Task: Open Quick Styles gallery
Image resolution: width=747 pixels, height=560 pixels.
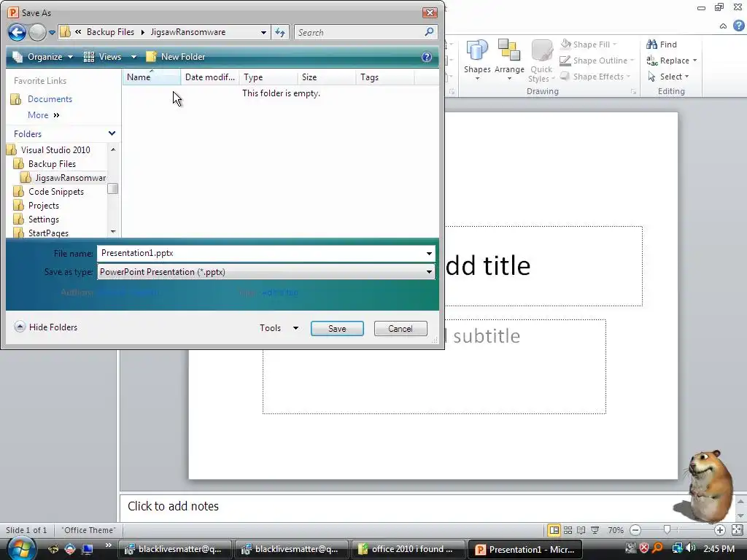Action: 542,61
